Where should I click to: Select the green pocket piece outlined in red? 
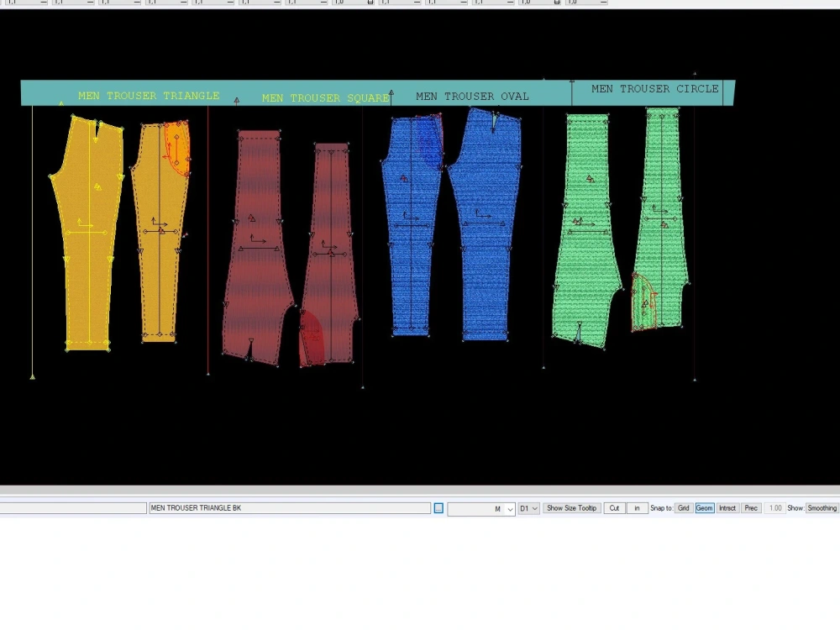click(644, 302)
